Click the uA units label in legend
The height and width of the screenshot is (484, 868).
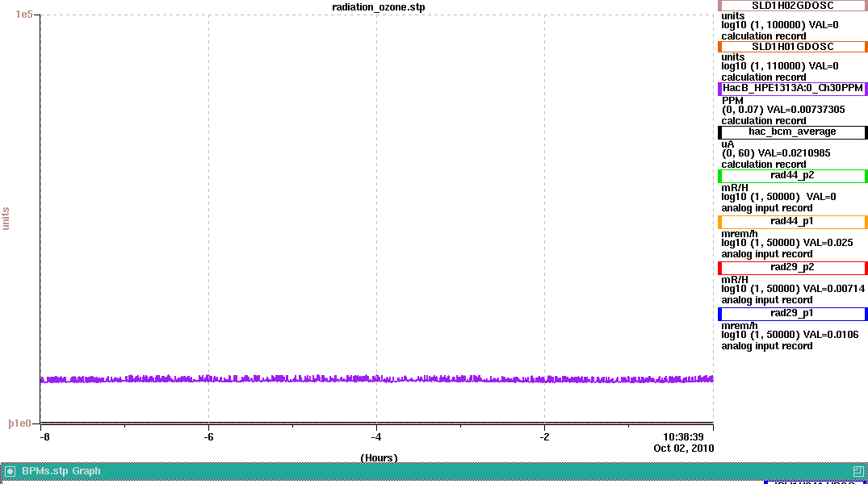[x=728, y=144]
